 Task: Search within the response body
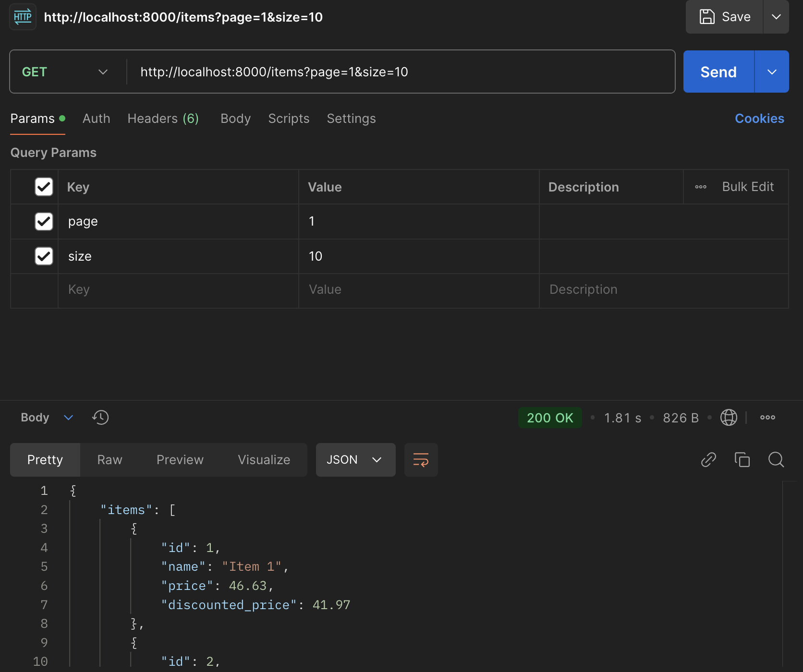click(x=776, y=460)
